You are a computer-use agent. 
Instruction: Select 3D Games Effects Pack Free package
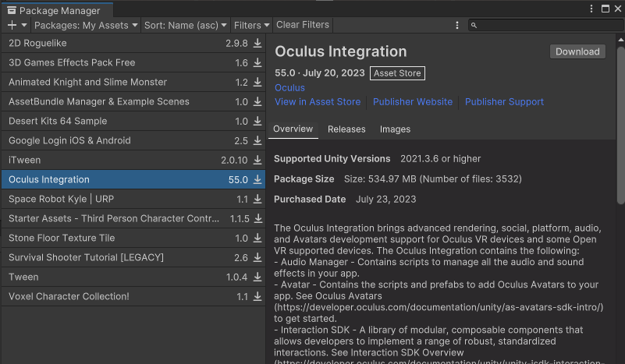tap(133, 62)
